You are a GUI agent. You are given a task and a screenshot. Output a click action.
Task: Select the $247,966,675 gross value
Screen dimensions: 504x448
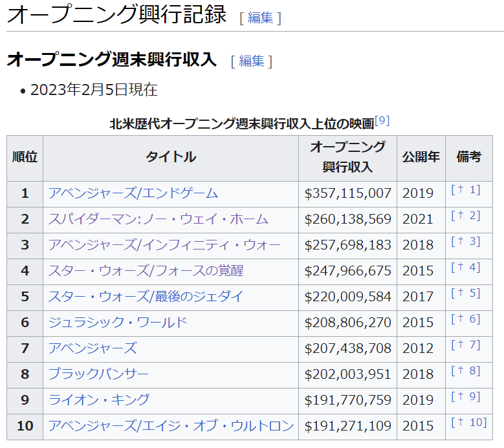pos(348,271)
